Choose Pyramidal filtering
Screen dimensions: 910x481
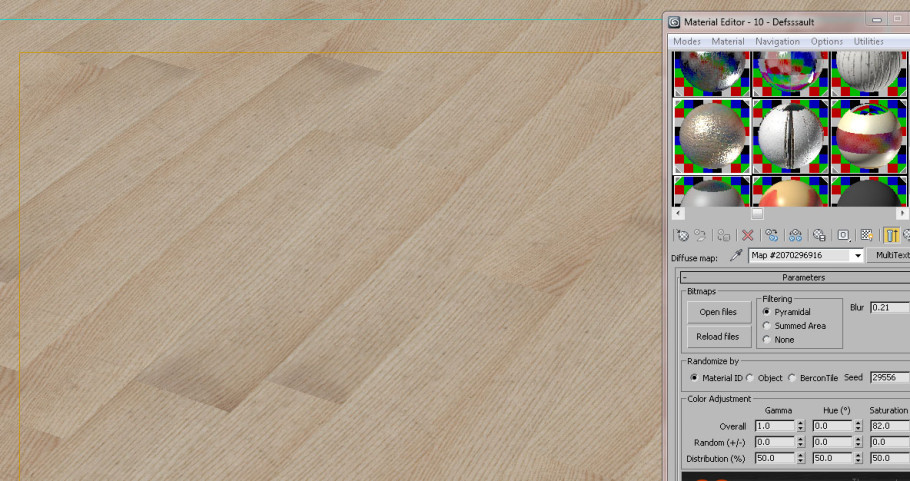click(x=767, y=312)
